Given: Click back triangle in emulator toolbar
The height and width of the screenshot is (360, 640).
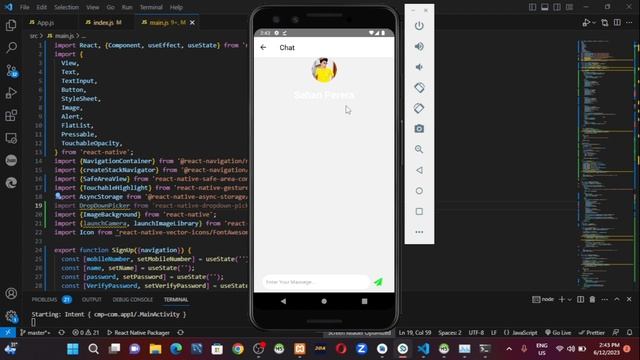Looking at the screenshot, I should [419, 170].
